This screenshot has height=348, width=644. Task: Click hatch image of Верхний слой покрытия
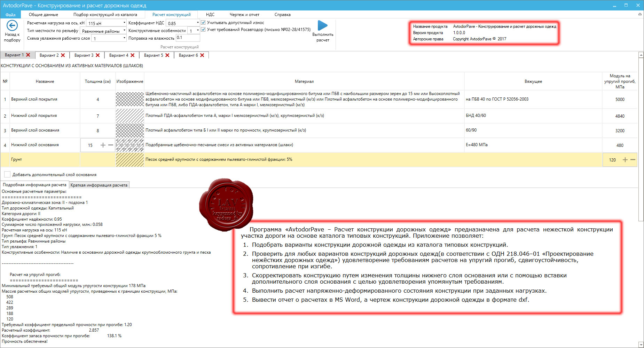[130, 99]
